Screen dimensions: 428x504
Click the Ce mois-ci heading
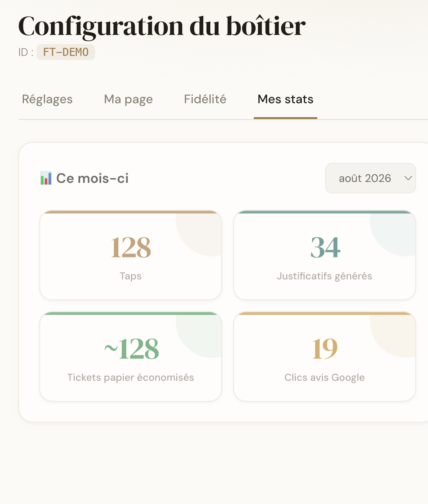tap(92, 178)
